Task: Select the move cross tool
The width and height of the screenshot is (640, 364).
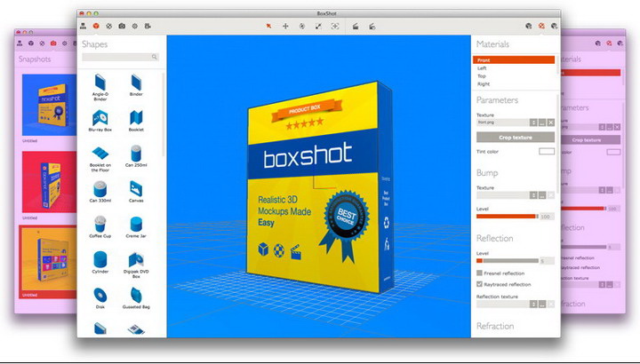Action: click(x=285, y=26)
